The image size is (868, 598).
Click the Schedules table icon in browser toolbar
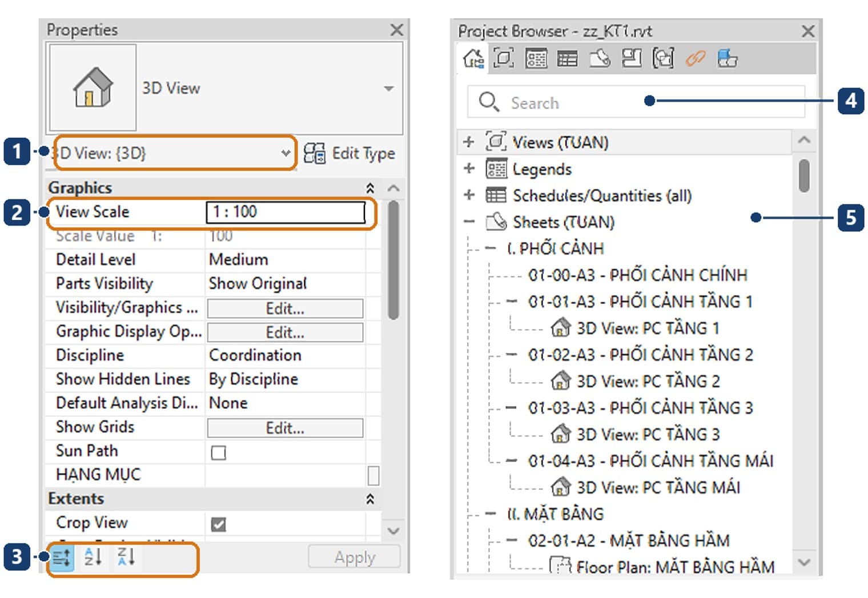(567, 59)
